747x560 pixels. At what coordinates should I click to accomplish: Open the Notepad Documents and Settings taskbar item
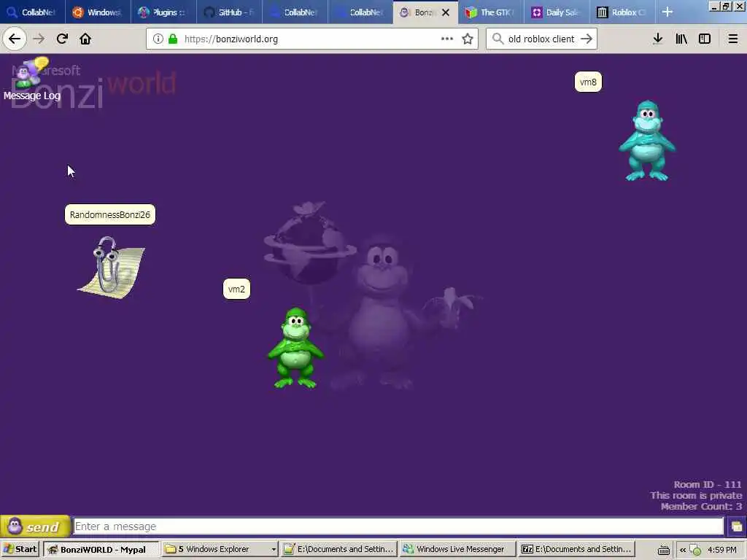(x=338, y=549)
